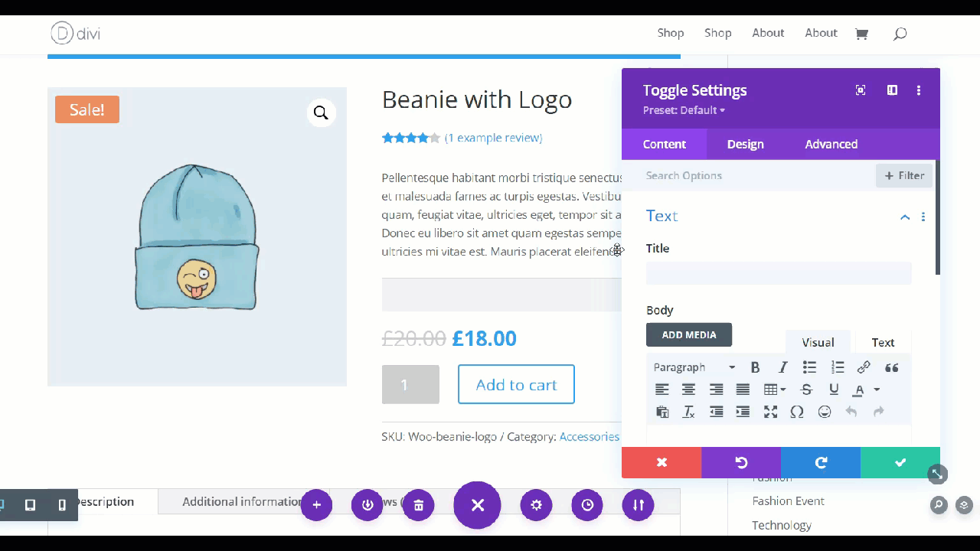Switch to the Design tab
This screenshot has height=551, width=980.
coord(745,144)
